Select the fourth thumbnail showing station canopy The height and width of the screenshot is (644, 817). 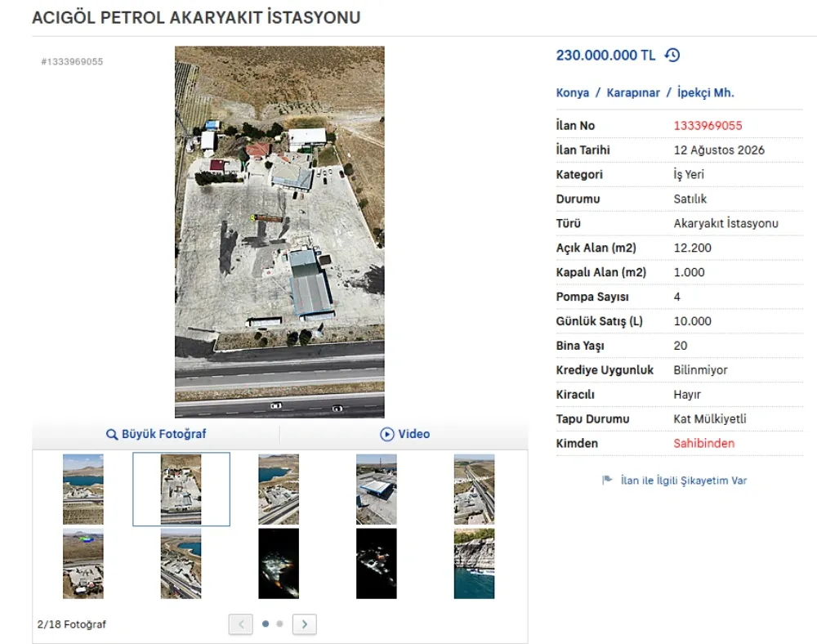coord(376,490)
